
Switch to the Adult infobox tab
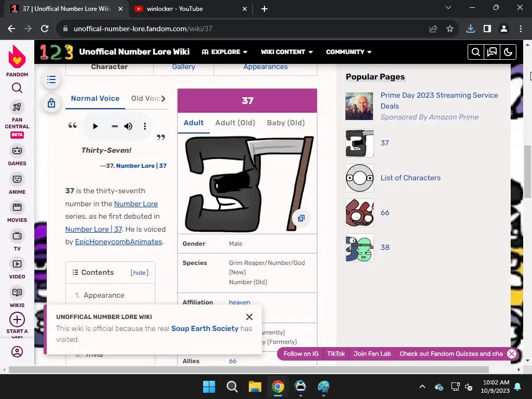pyautogui.click(x=193, y=123)
